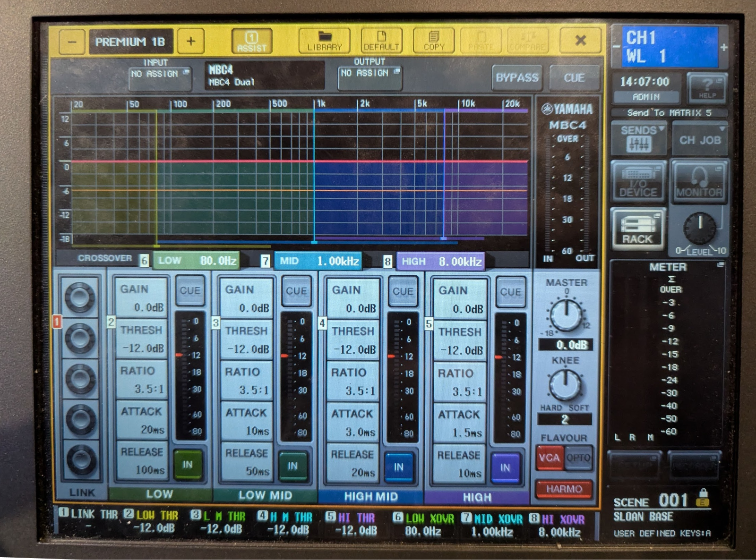Go to previous rack slot with minus
The width and height of the screenshot is (756, 560).
click(x=72, y=42)
